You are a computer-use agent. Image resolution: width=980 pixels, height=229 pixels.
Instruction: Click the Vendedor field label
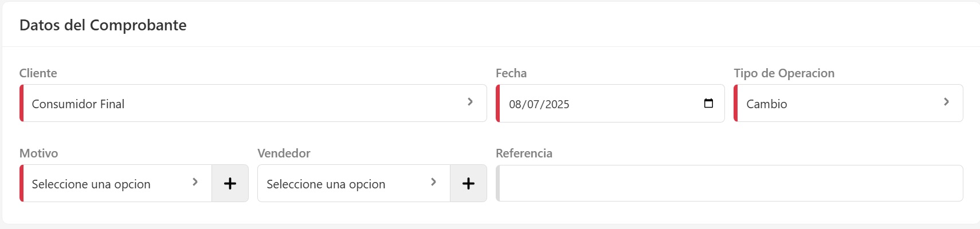point(284,153)
